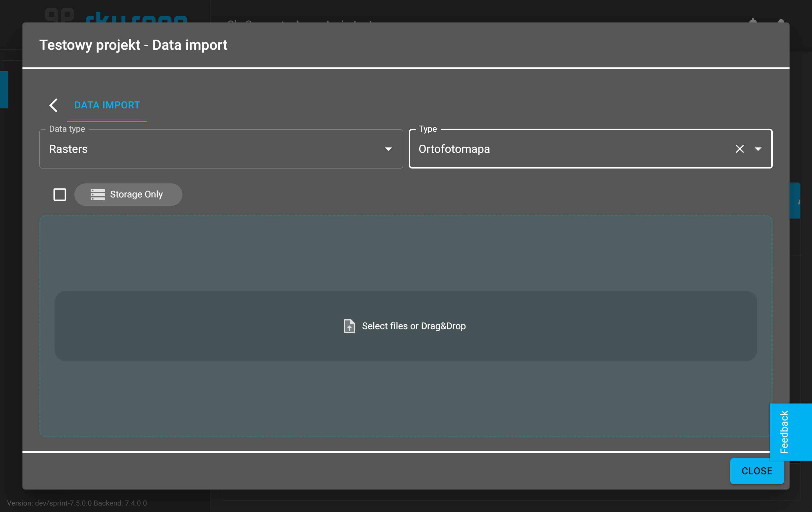Switch to the DATA IMPORT tab
Image resolution: width=812 pixels, height=512 pixels.
107,105
